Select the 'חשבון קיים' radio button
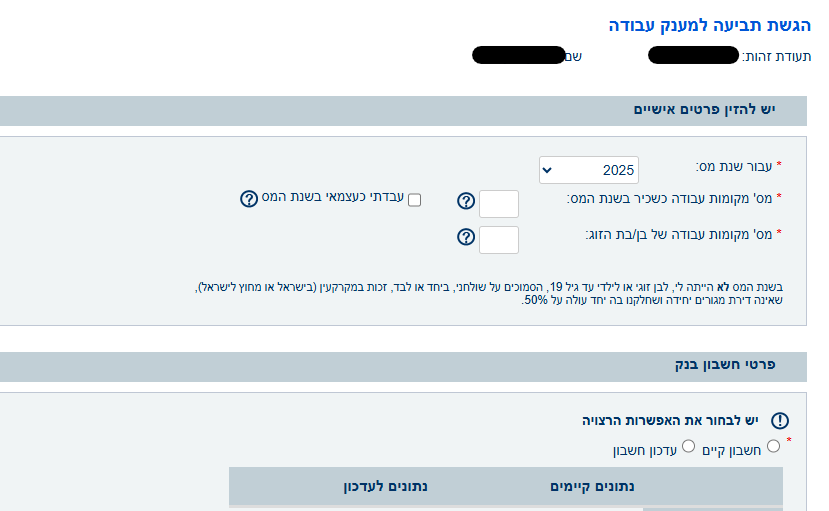Image resolution: width=829 pixels, height=511 pixels. 773,446
